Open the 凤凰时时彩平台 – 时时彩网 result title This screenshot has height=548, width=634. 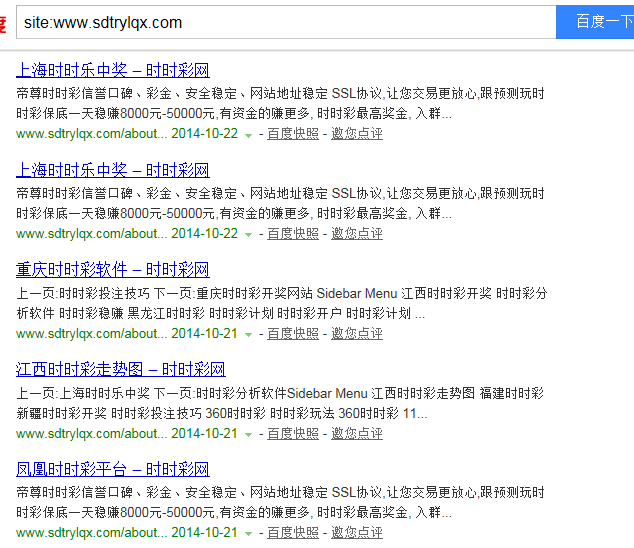tap(113, 469)
